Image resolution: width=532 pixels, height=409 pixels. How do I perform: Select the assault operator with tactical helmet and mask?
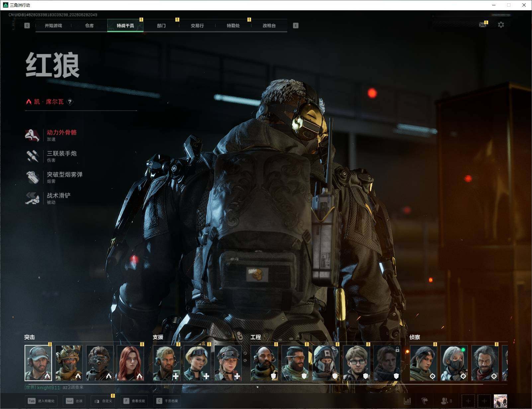(69, 363)
